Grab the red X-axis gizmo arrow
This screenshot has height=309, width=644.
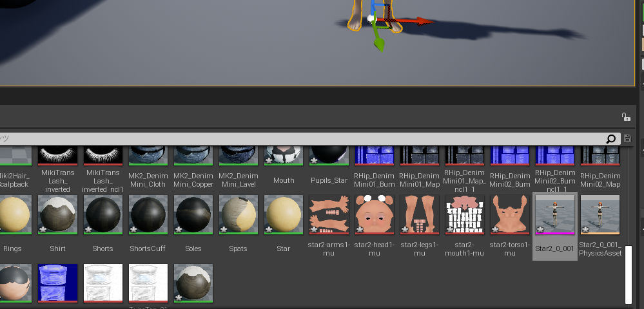pyautogui.click(x=425, y=21)
